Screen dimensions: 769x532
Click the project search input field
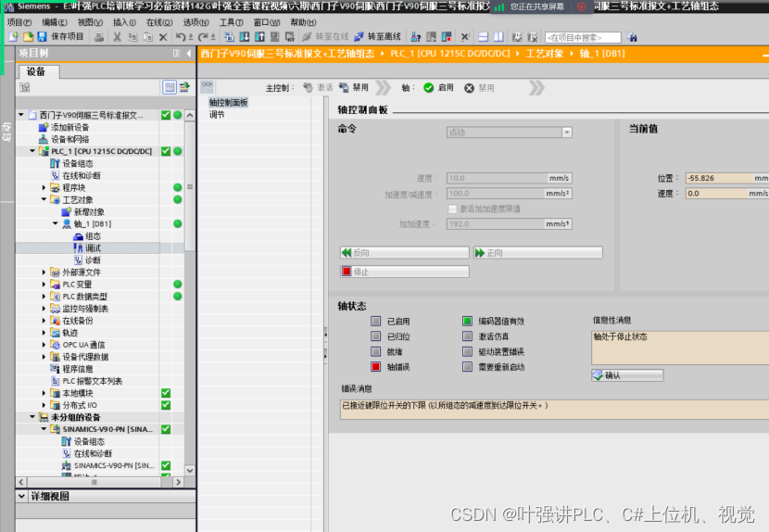click(583, 37)
